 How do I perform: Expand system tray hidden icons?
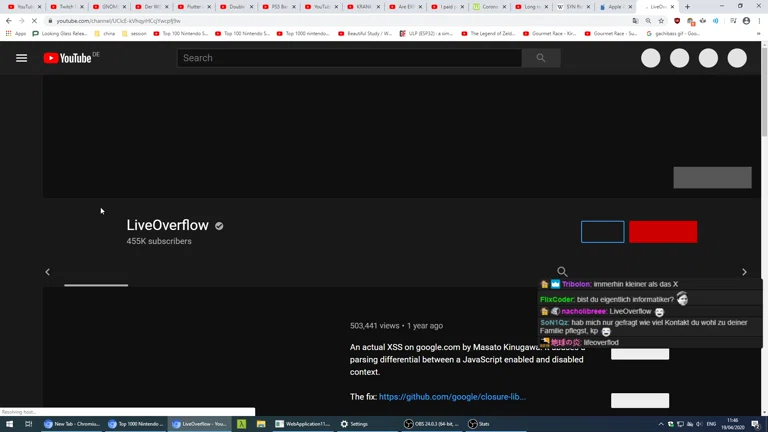(x=660, y=424)
